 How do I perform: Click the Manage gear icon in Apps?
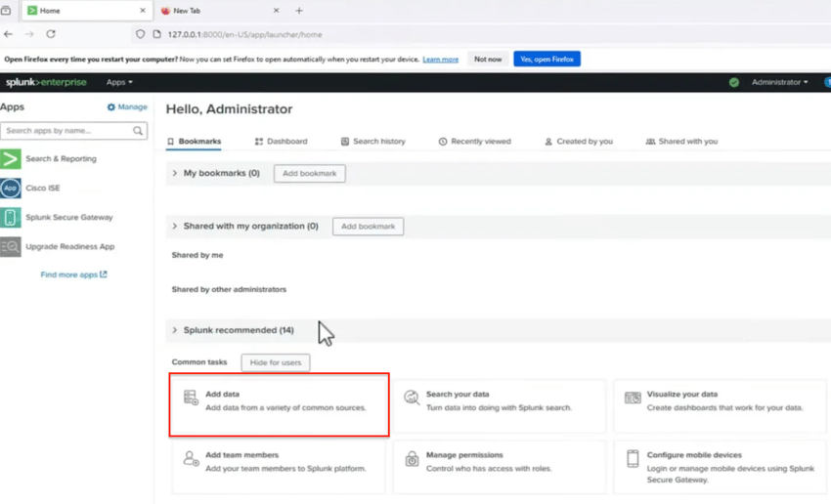110,106
